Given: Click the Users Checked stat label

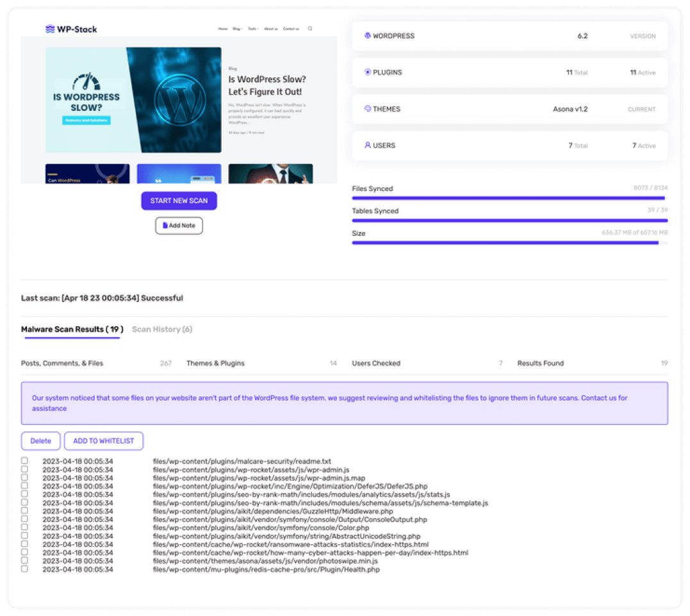Looking at the screenshot, I should click(x=376, y=363).
